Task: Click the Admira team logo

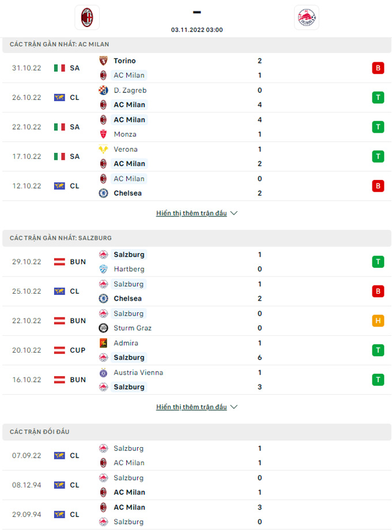Action: (103, 343)
